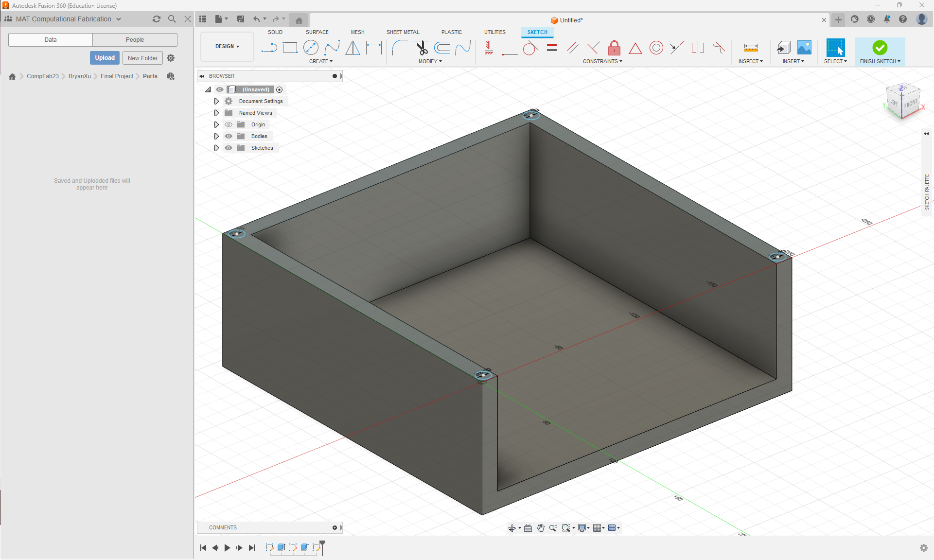Apply the Fix/Unfix lock constraint

tap(614, 48)
